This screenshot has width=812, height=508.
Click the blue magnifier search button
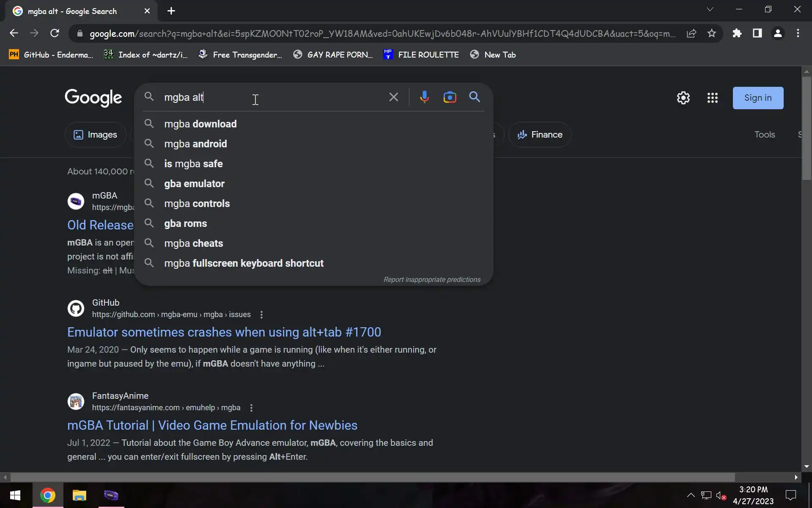coord(475,97)
